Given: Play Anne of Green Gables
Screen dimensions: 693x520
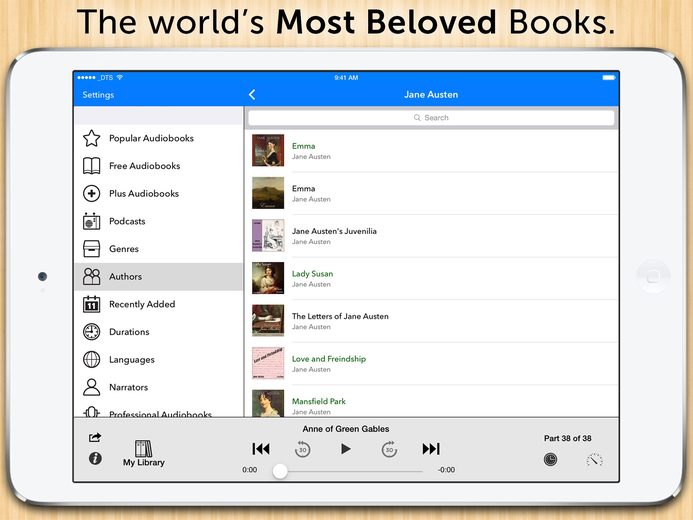Looking at the screenshot, I should coord(346,449).
